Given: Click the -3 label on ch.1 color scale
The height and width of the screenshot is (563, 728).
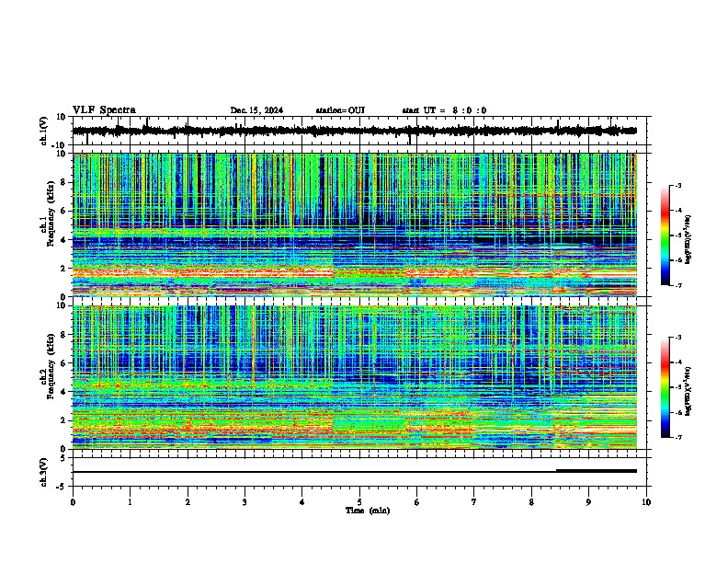Looking at the screenshot, I should pos(677,185).
